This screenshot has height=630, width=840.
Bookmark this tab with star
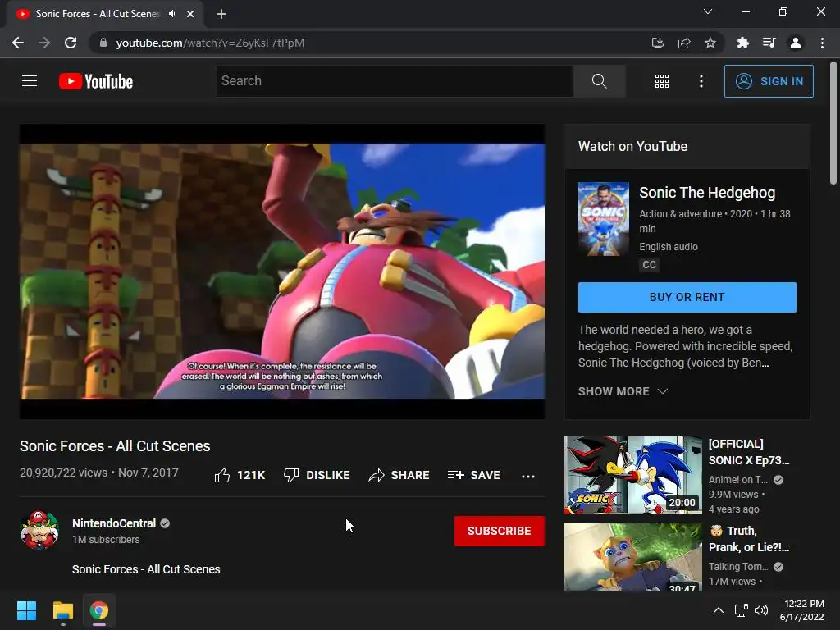click(710, 43)
